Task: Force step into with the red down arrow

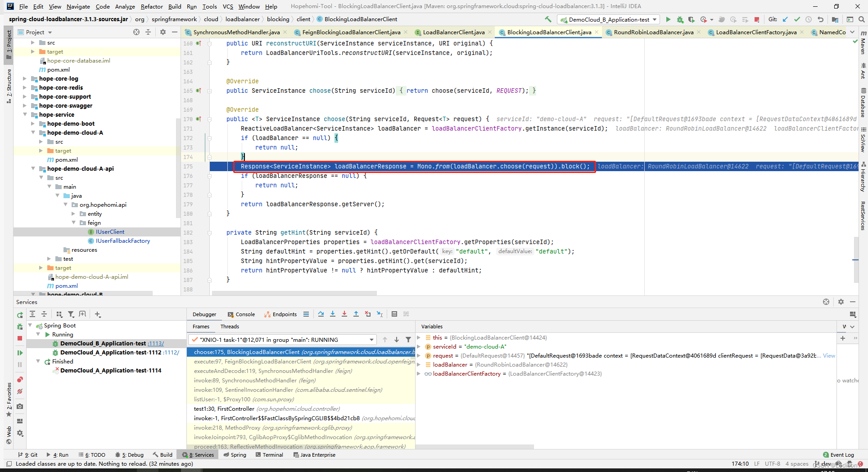Action: coord(344,314)
